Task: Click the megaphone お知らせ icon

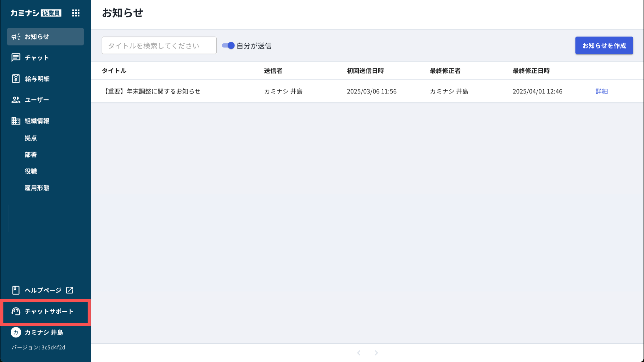Action: coord(16,37)
